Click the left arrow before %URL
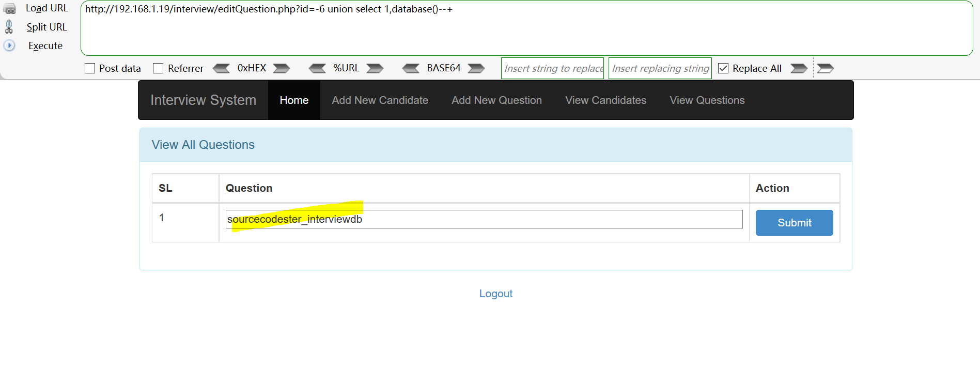Screen dimensions: 980x367 click(x=317, y=68)
